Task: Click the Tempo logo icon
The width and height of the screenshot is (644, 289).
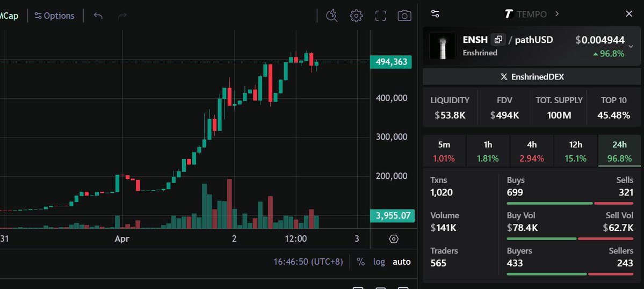Action: 509,14
